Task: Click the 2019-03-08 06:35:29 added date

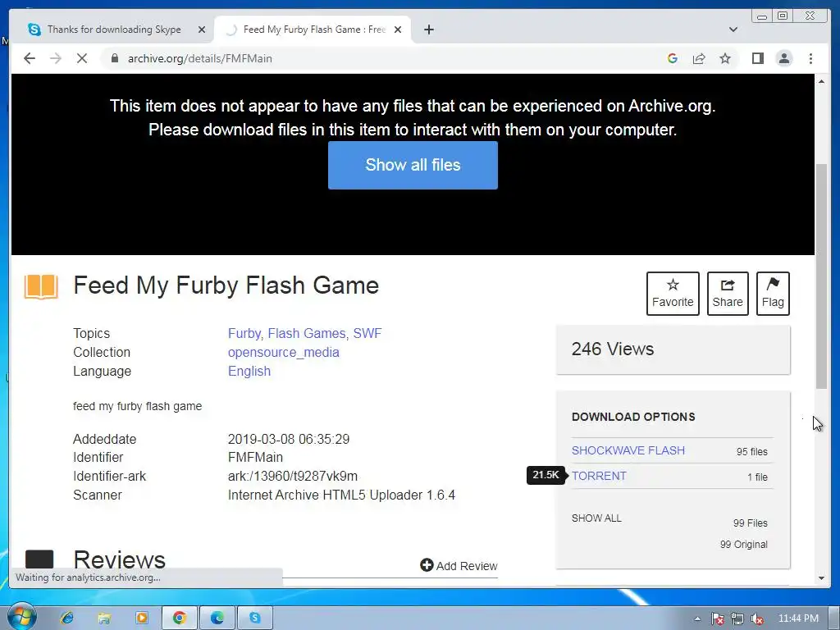Action: pos(288,440)
